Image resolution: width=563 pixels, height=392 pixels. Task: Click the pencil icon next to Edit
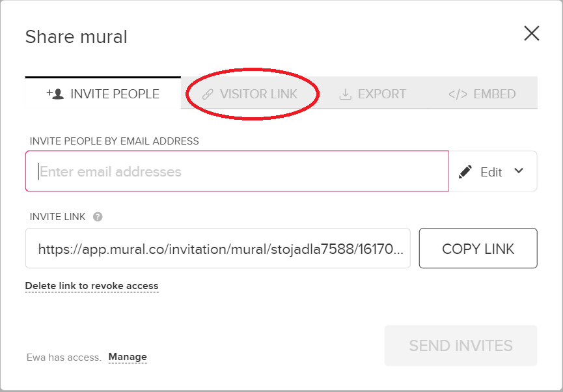point(465,172)
